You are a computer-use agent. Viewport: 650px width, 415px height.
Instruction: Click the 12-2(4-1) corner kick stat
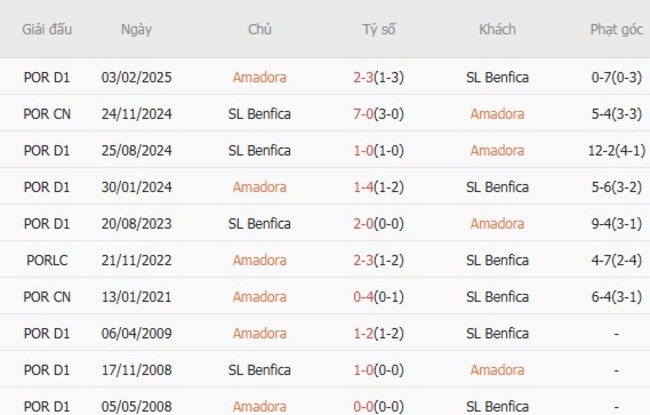pos(617,151)
